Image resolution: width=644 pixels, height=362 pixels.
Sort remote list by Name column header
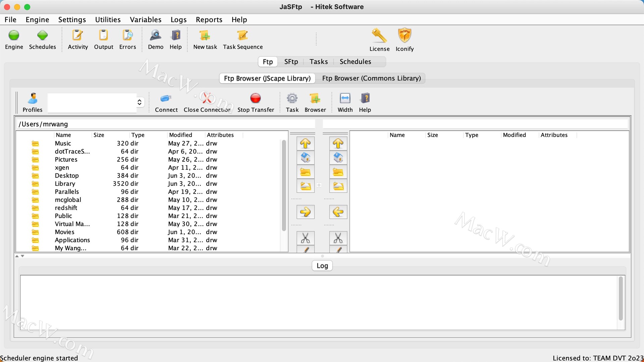(x=407, y=135)
